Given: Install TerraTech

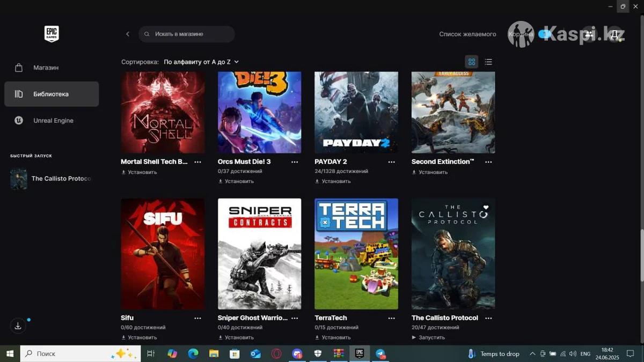Looking at the screenshot, I should click(x=333, y=337).
